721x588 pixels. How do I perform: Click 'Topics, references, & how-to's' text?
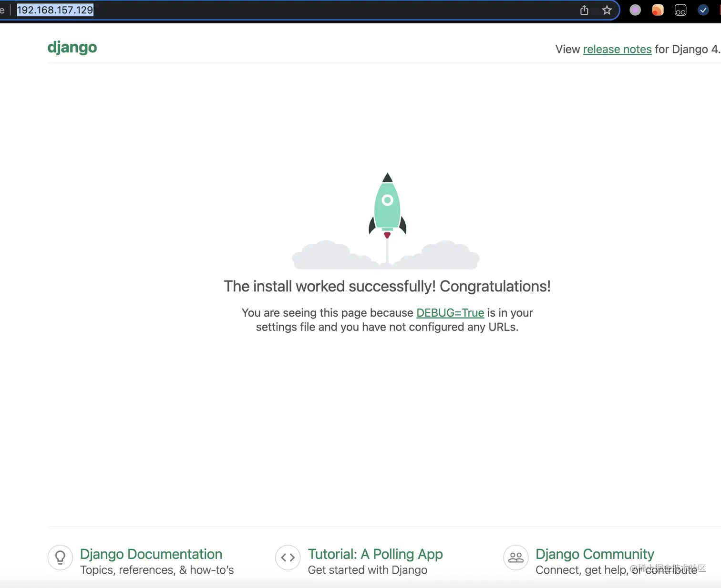[157, 570]
